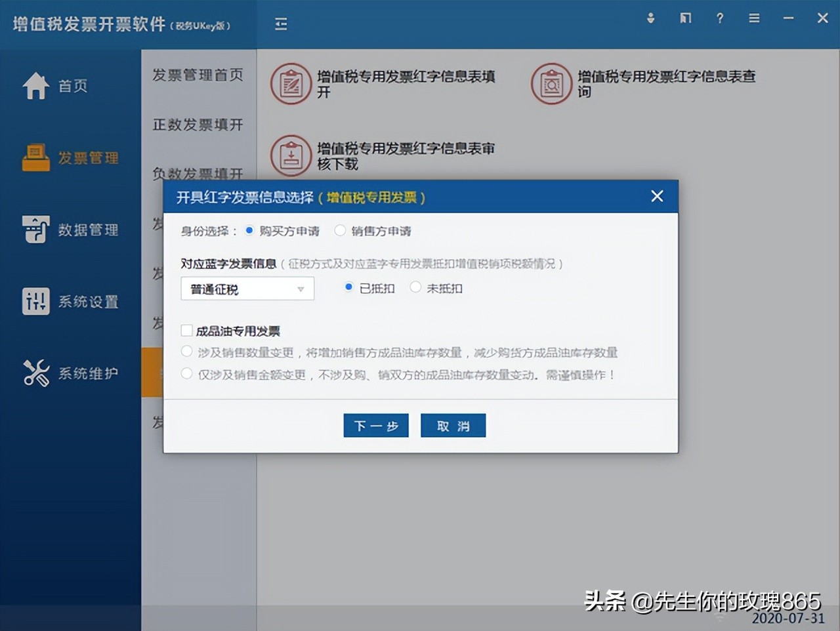Screen dimensions: 840x631
Task: Click the help question mark icon in titlebar
Action: pos(719,18)
